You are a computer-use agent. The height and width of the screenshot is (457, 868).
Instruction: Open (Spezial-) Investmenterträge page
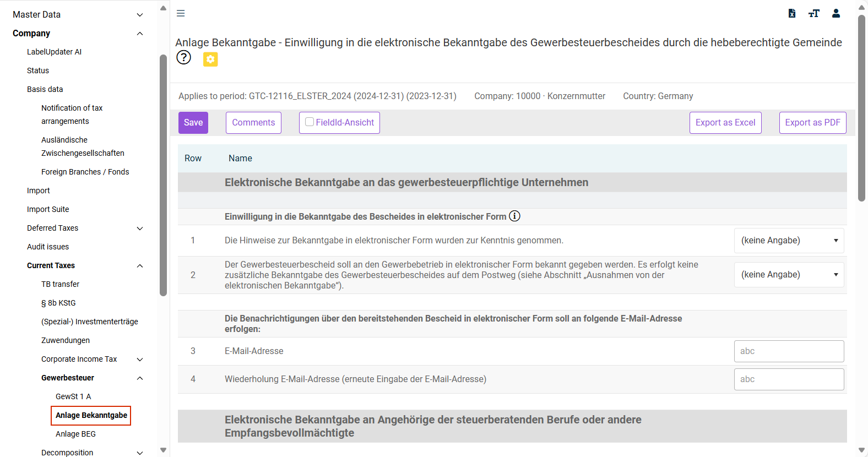90,322
